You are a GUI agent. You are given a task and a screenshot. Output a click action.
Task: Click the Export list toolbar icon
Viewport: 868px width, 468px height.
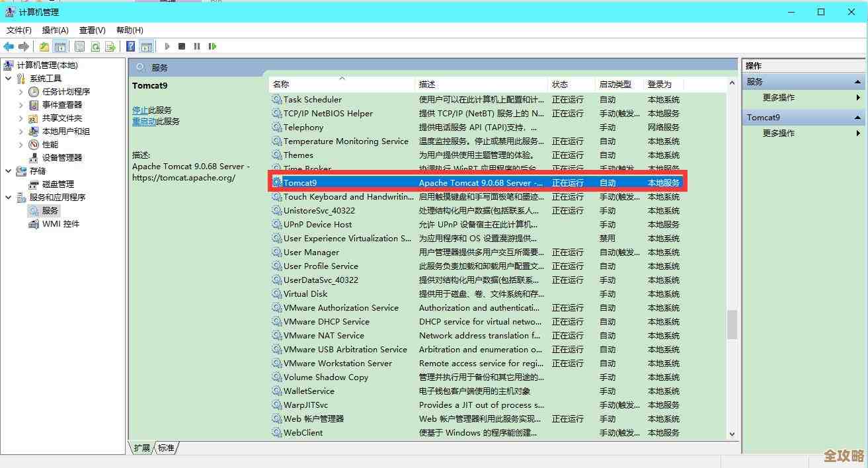109,46
